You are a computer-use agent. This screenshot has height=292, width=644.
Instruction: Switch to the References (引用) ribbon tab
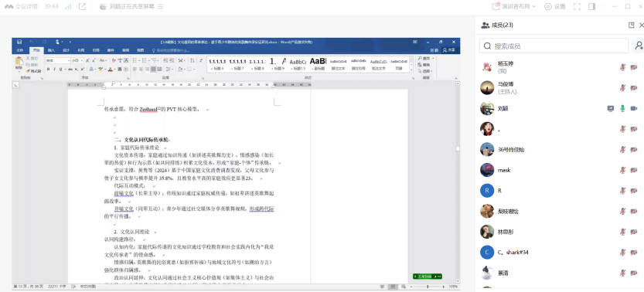[x=96, y=50]
